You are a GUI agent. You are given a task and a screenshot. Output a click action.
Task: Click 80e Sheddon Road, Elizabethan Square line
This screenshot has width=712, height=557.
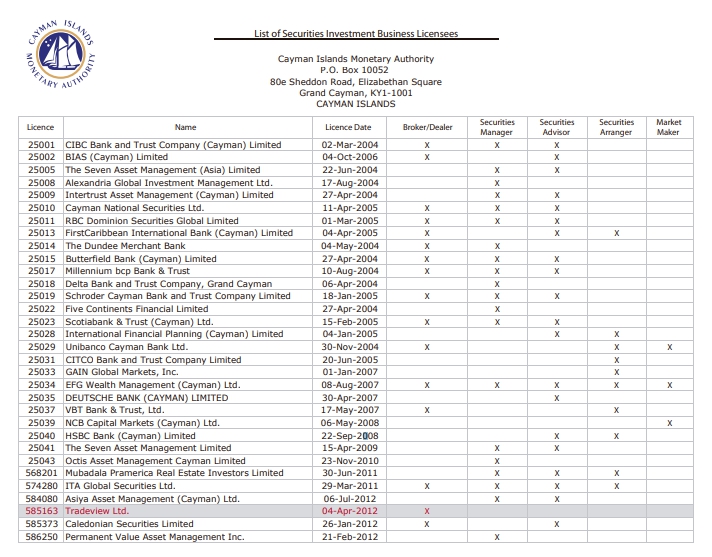coord(356,82)
